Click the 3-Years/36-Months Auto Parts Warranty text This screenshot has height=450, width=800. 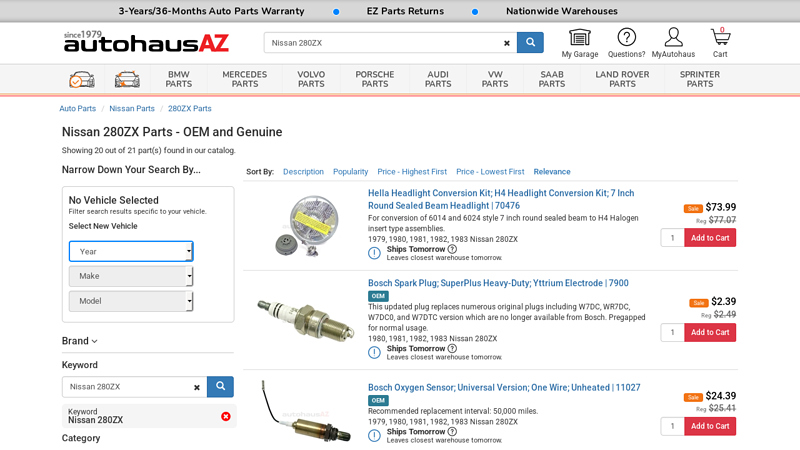[x=211, y=11]
